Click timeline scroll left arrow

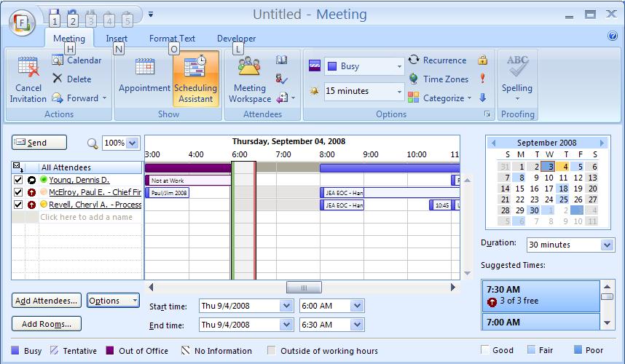point(151,287)
